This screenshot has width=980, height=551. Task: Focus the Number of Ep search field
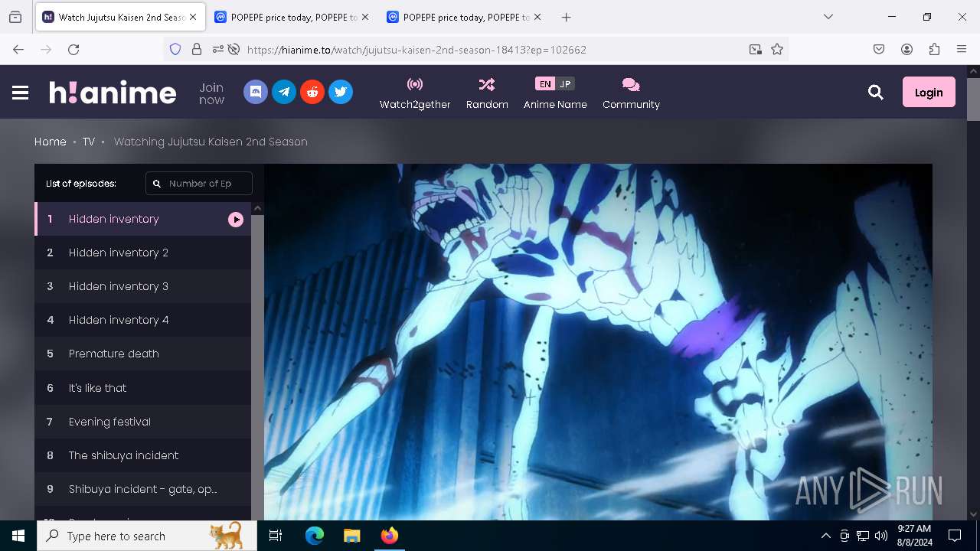pos(199,184)
